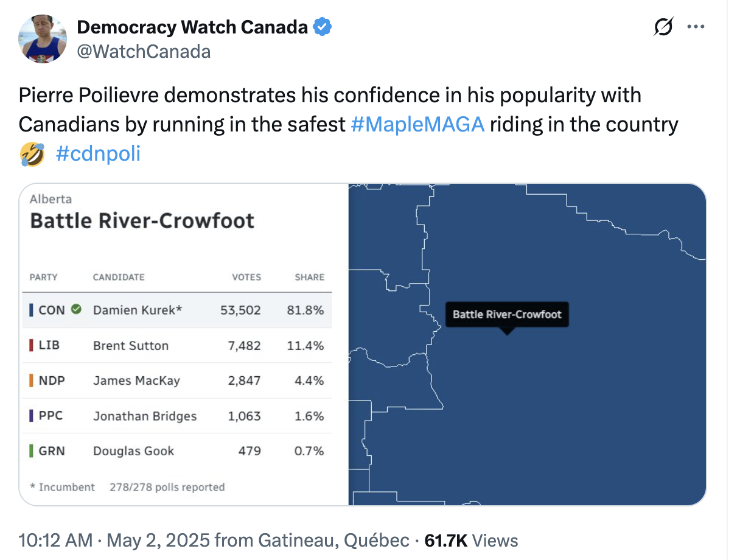Viewport: 740px width, 560px height.
Task: Click the orange NDP party color bar
Action: point(31,380)
